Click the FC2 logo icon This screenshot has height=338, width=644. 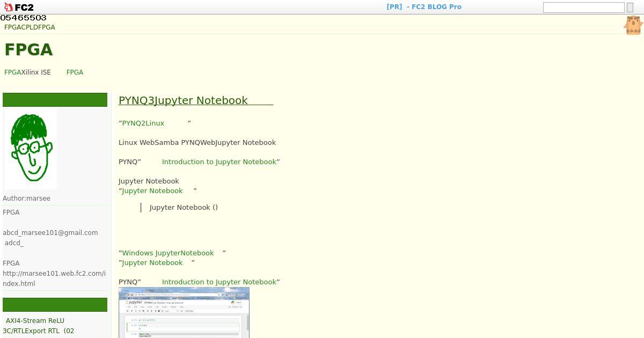[18, 7]
